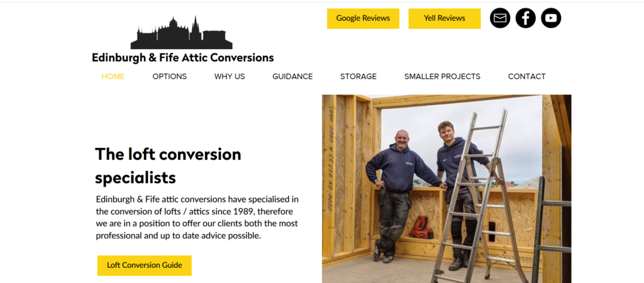Click the Edinburgh skyline logo silhouette
Viewport: 644px width, 283px height.
(182, 35)
